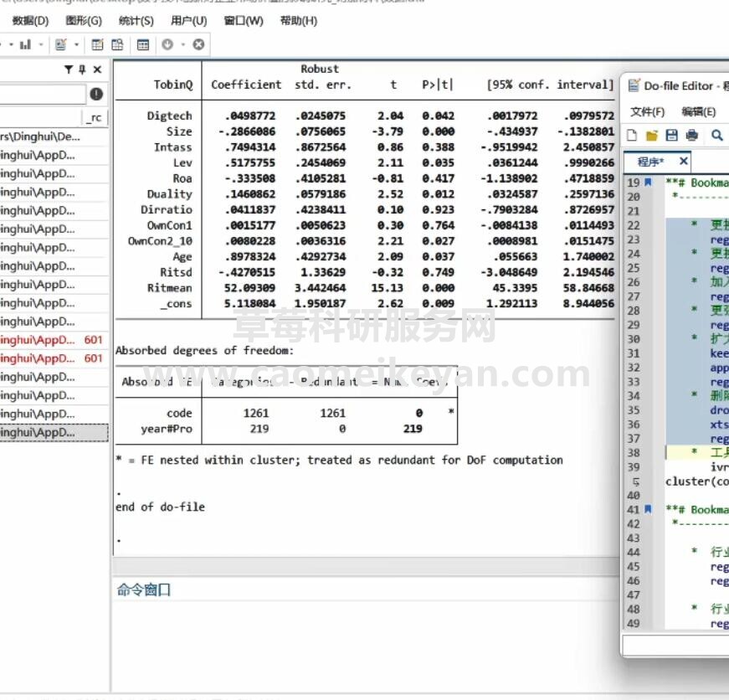Open the Data Editor (browse) toolbar icon

pos(118,44)
